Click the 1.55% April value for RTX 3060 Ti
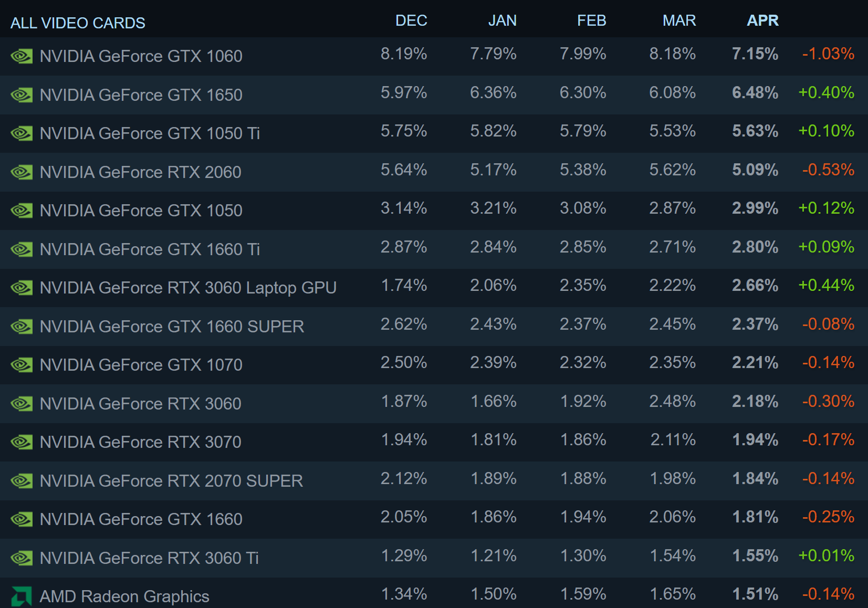 (x=755, y=555)
